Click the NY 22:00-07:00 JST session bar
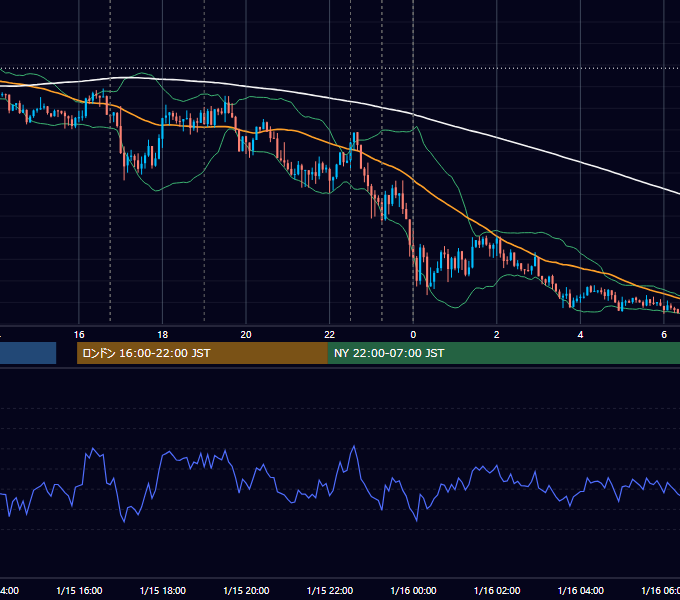Screen dimensions: 680x600 pos(503,353)
